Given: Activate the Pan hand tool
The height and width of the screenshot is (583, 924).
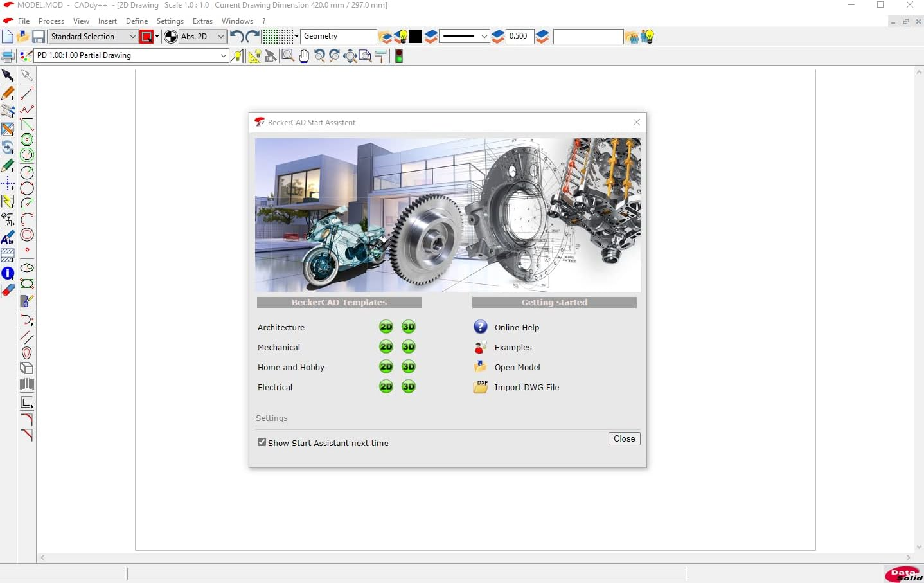Looking at the screenshot, I should click(x=304, y=56).
